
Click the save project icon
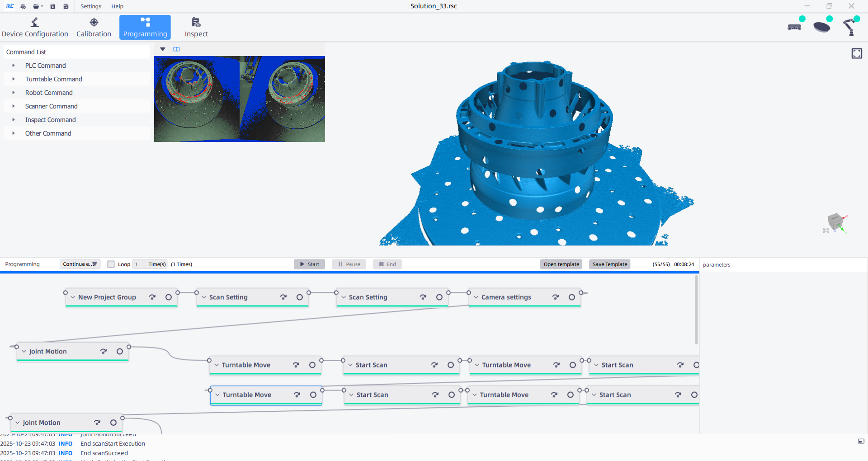(x=53, y=6)
